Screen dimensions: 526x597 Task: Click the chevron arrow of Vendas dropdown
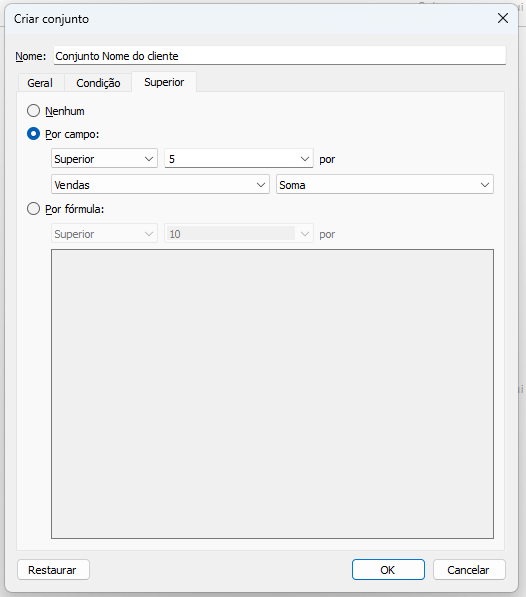[261, 185]
